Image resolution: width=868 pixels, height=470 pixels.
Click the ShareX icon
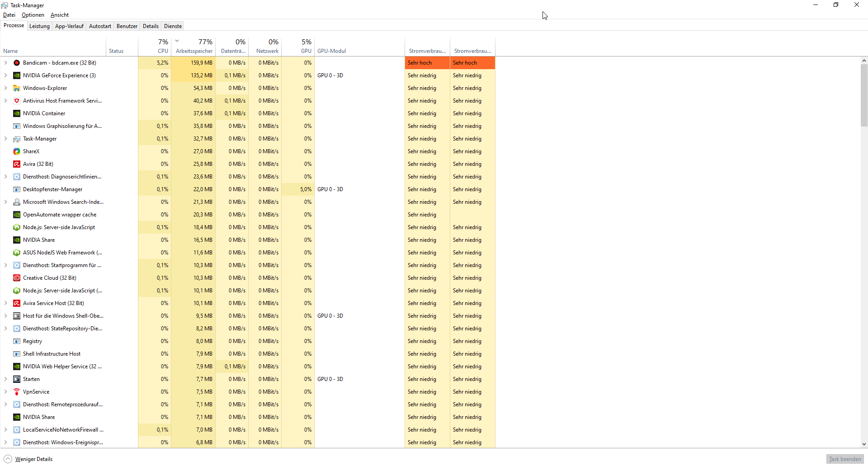17,151
